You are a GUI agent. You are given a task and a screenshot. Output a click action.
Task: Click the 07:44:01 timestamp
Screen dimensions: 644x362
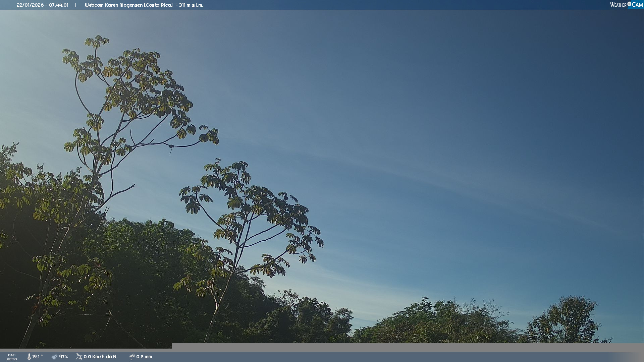[x=59, y=5]
